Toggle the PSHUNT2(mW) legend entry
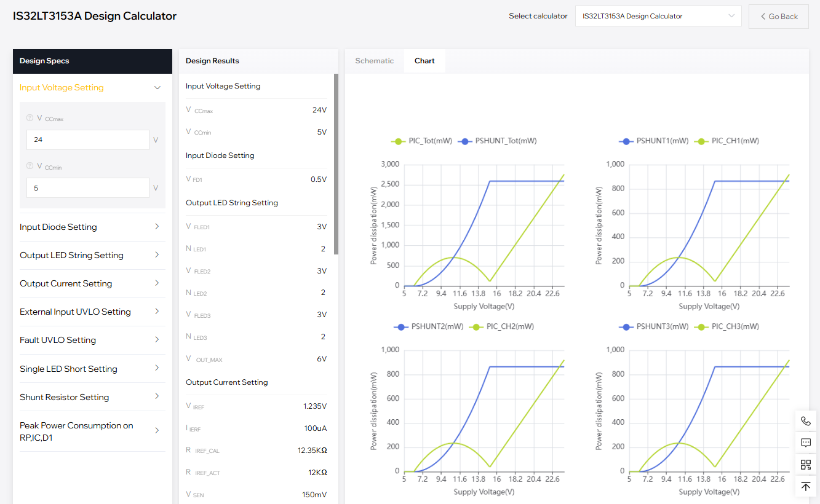Screen dimensions: 820x504 pyautogui.click(x=429, y=326)
